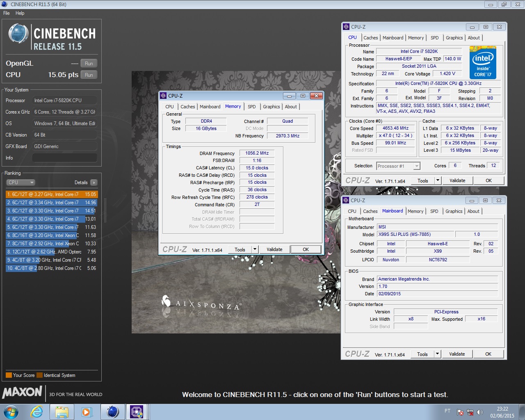
Task: Open Graphics tab in top-right CPU-Z window
Action: (454, 38)
